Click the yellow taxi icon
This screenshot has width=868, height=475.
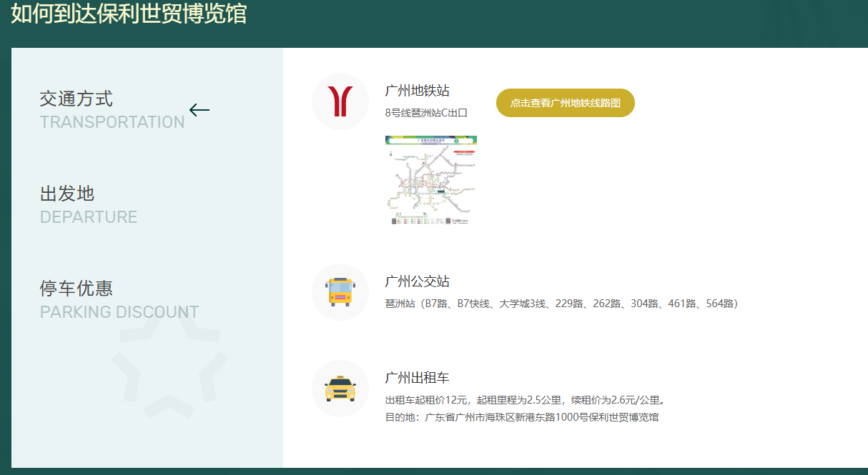point(340,388)
